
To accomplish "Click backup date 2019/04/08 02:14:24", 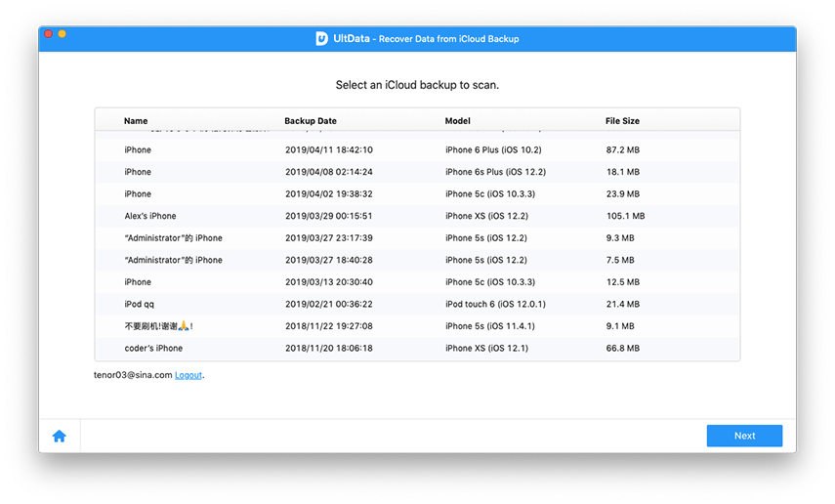I will (328, 172).
